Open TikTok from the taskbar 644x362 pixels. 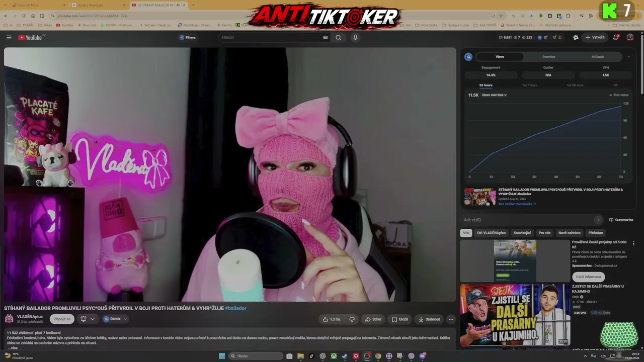tap(311, 356)
